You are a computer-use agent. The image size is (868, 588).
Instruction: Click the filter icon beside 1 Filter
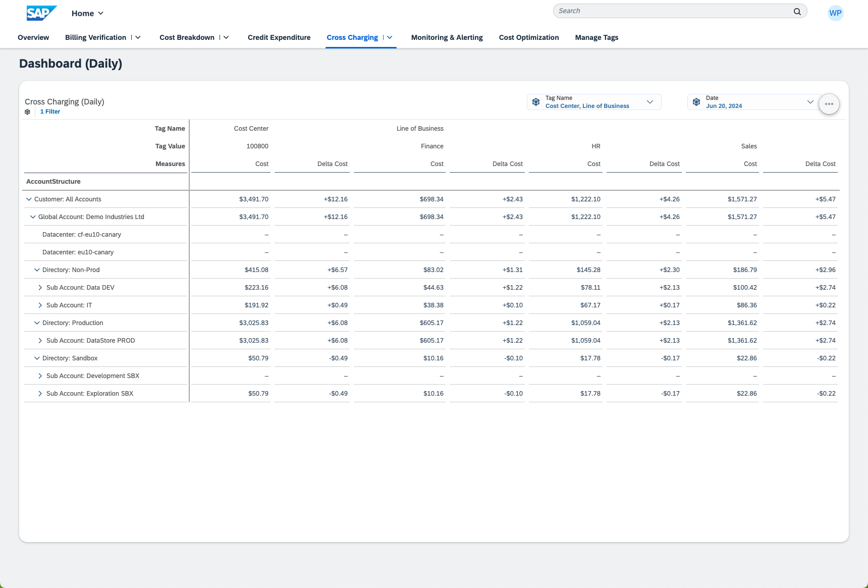tap(28, 112)
